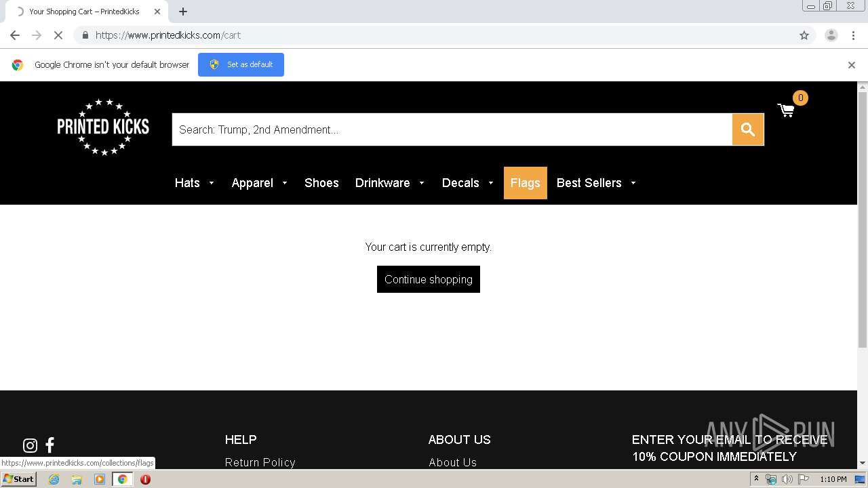The image size is (868, 488).
Task: Open the Best Sellers menu
Action: click(x=589, y=183)
